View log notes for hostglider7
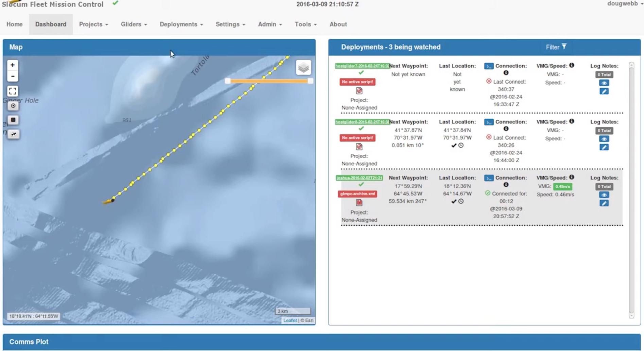Screen dimensions: 644x351 604,83
